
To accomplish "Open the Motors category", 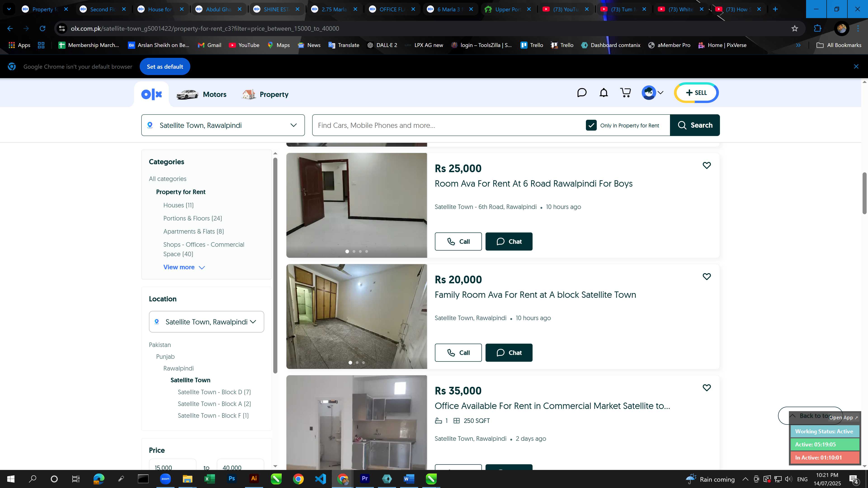I will 201,95.
